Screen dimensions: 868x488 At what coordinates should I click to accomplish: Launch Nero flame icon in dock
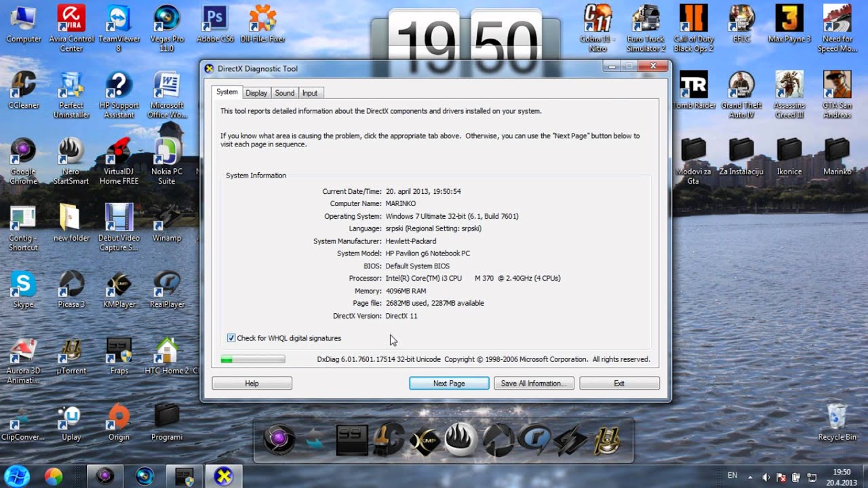pyautogui.click(x=460, y=440)
